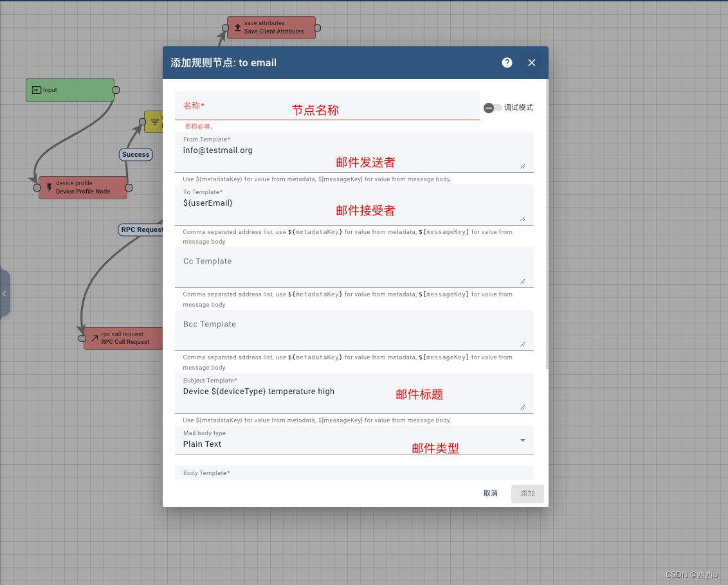This screenshot has width=728, height=585.
Task: Expand the left side panel chevron
Action: (5, 294)
